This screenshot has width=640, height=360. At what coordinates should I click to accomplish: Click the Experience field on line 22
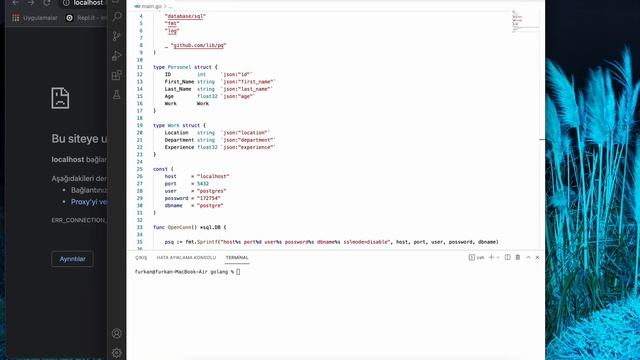(x=179, y=147)
